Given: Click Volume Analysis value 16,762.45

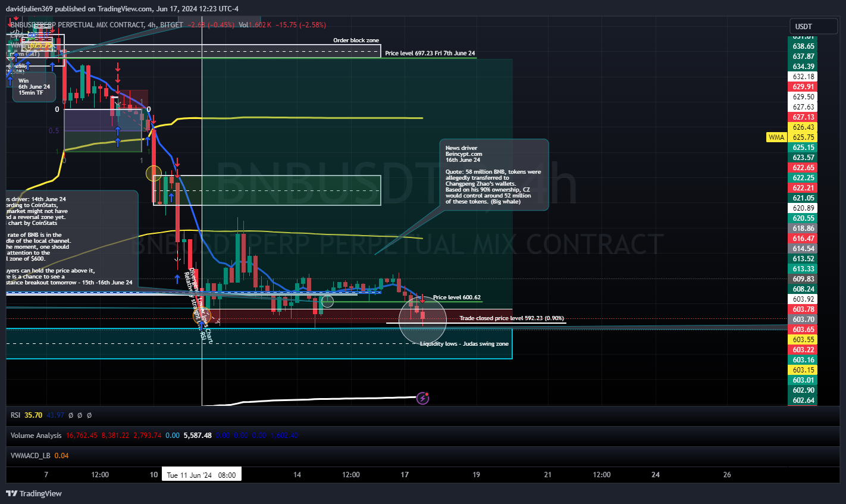Looking at the screenshot, I should click(82, 436).
